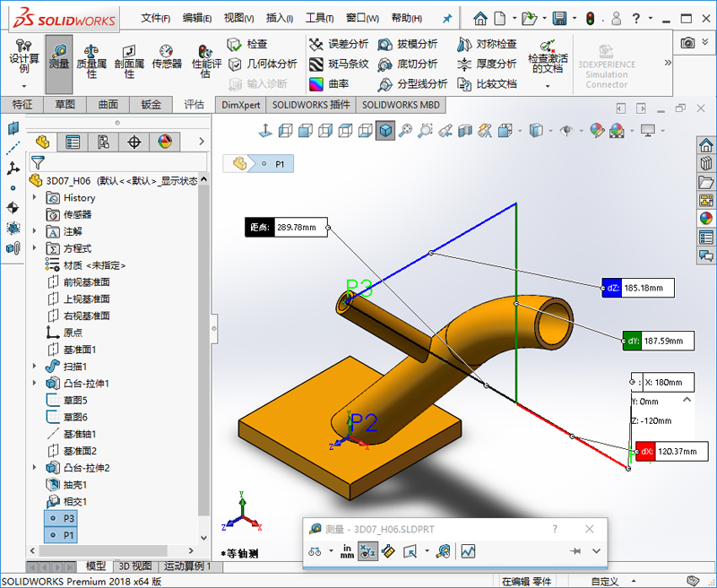
Task: Click the 检查 (Check) button
Action: (x=247, y=44)
